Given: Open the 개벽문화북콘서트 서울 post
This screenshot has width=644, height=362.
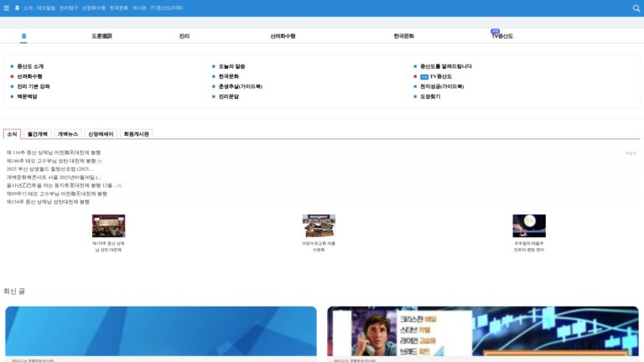Looking at the screenshot, I should (x=54, y=178).
